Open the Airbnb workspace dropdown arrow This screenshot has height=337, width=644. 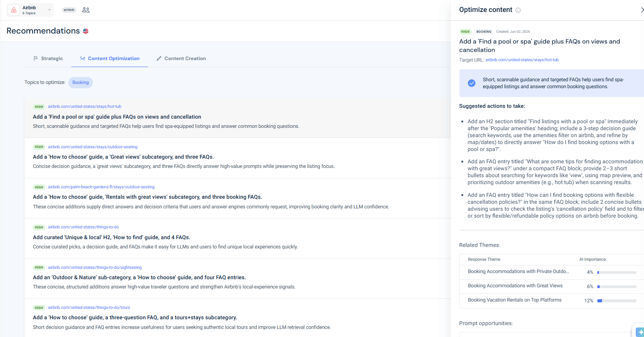[x=49, y=10]
